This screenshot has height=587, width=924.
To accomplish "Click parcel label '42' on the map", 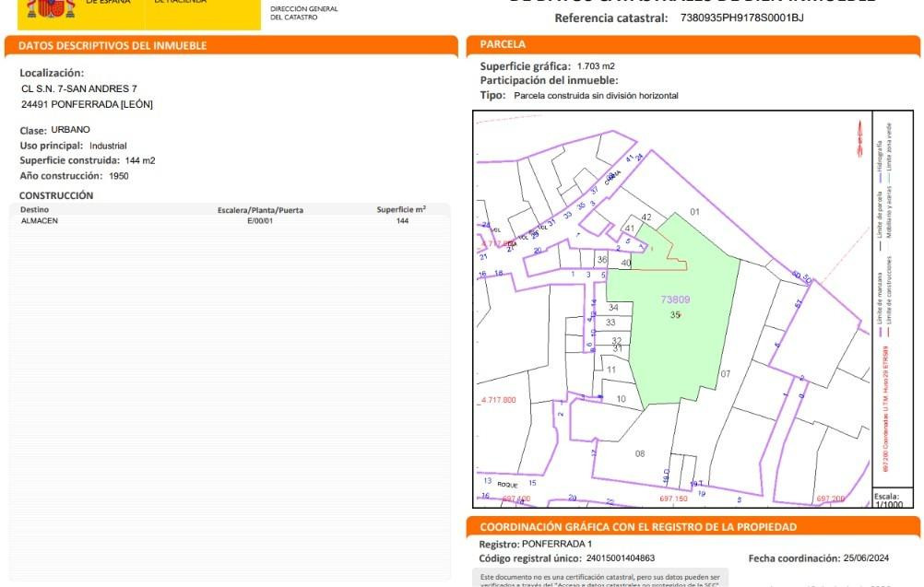I will (646, 217).
